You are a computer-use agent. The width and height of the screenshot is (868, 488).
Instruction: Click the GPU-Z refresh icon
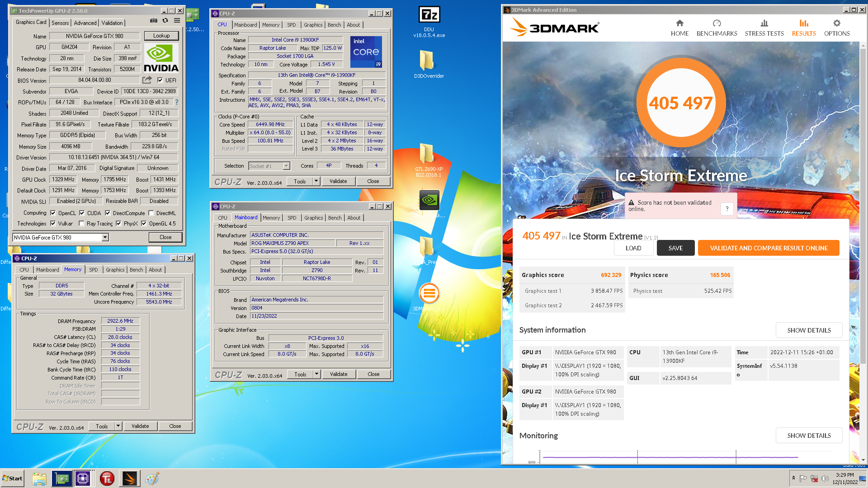pyautogui.click(x=165, y=21)
